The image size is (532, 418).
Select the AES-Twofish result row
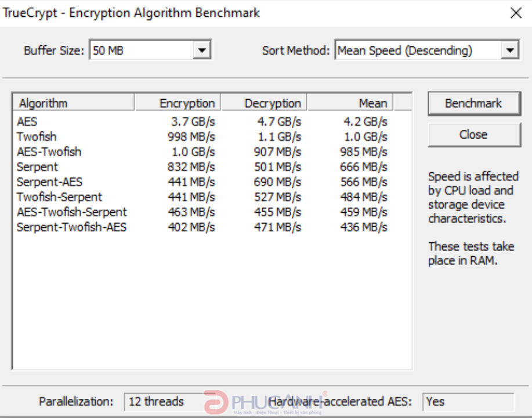(202, 151)
